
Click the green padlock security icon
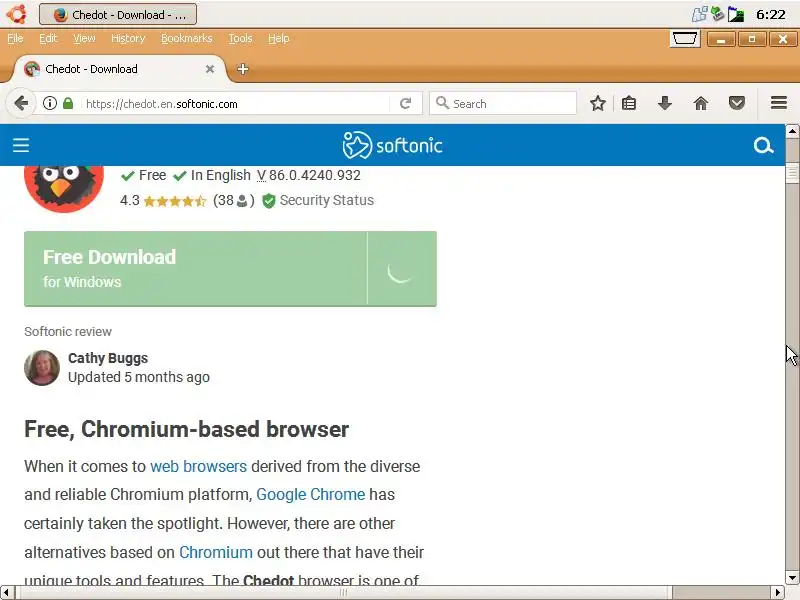(68, 104)
